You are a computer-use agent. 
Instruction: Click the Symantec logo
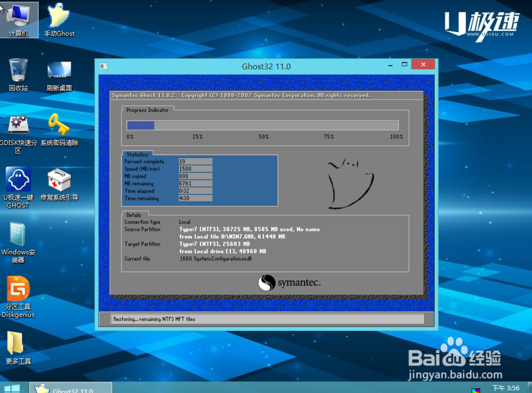click(289, 283)
